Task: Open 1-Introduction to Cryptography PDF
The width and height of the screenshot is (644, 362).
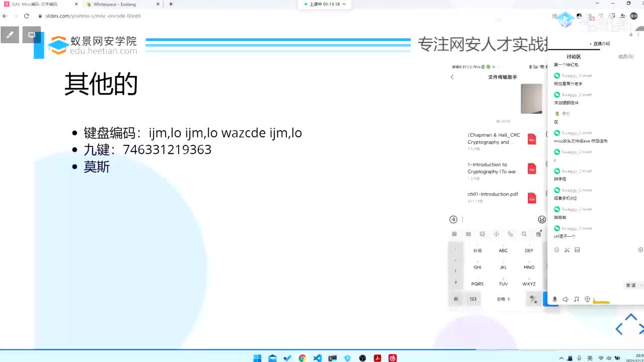Action: pyautogui.click(x=502, y=171)
